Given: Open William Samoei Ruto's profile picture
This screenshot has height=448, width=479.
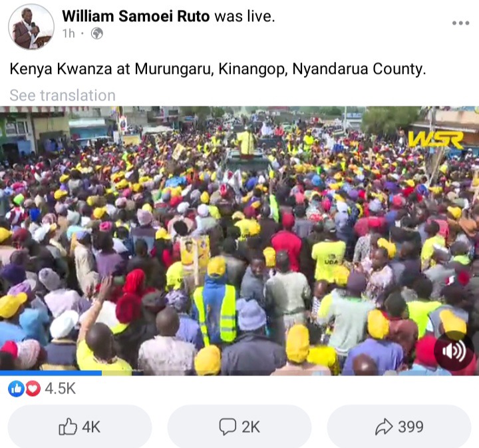Looking at the screenshot, I should (x=31, y=27).
